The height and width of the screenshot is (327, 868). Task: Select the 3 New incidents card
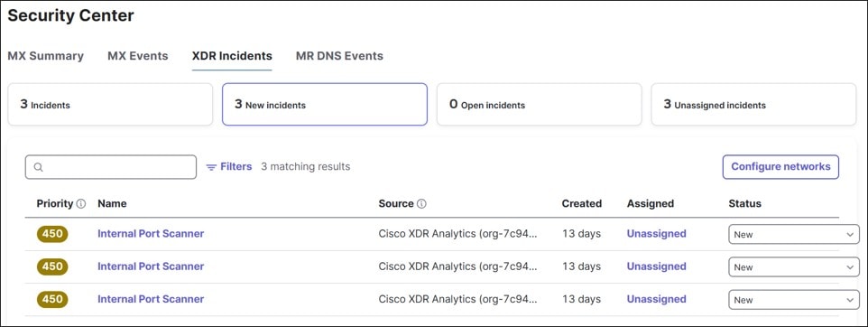point(325,104)
